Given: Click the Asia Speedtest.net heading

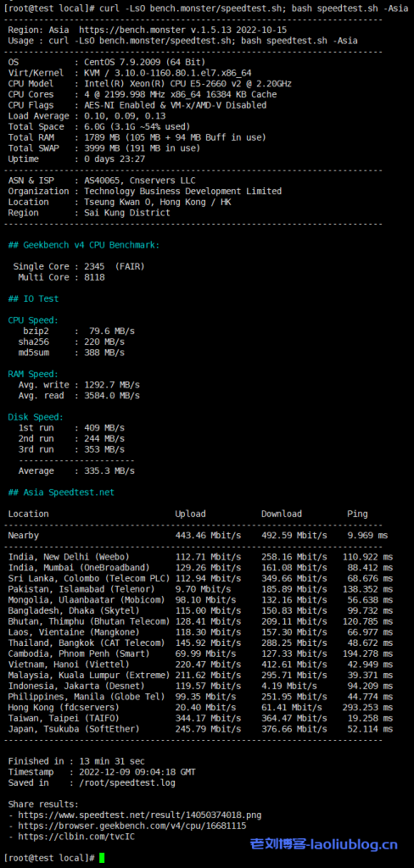Looking at the screenshot, I should pyautogui.click(x=61, y=492).
